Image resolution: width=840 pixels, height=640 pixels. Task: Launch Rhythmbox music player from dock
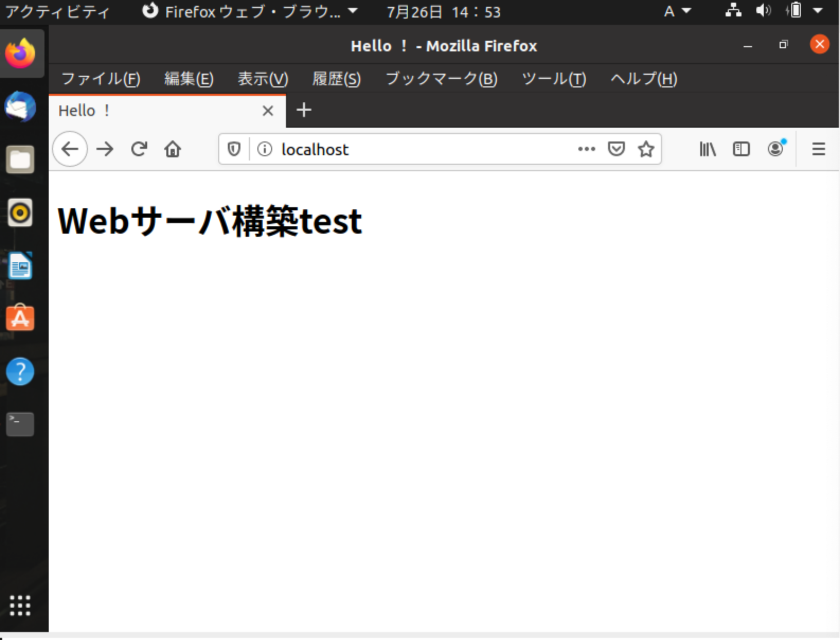pos(20,212)
